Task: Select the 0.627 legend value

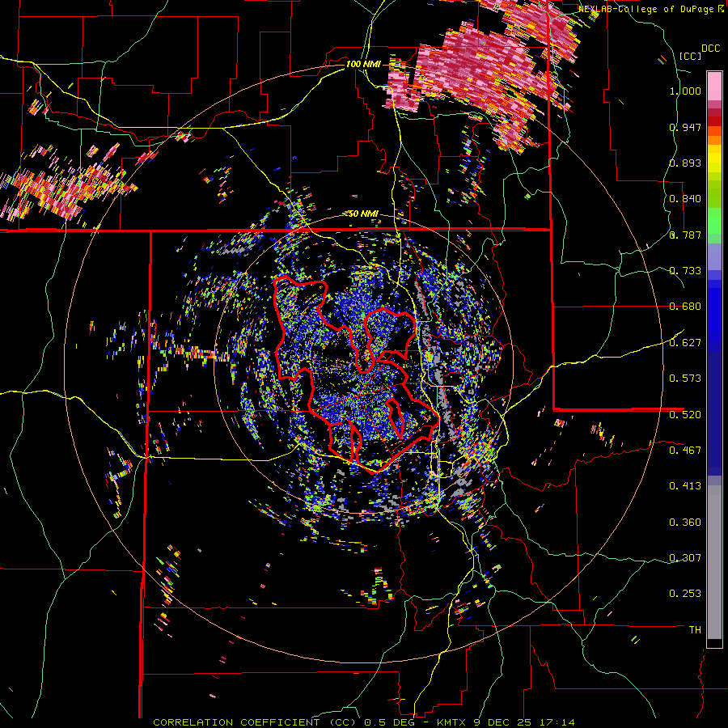Action: click(x=685, y=343)
